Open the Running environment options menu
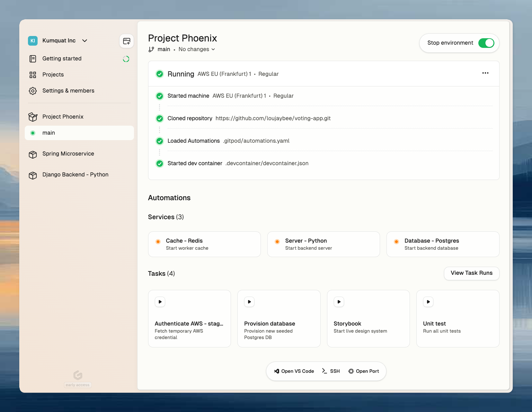Screen dimensions: 532x412 tap(485, 73)
